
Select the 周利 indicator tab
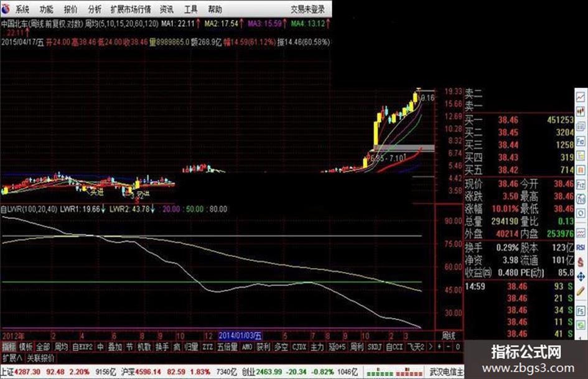pyautogui.click(x=357, y=347)
